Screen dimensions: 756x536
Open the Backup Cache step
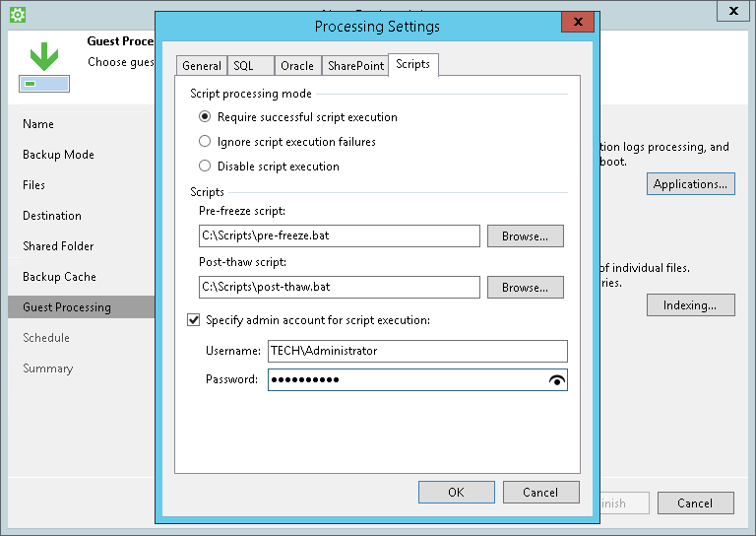coord(59,277)
